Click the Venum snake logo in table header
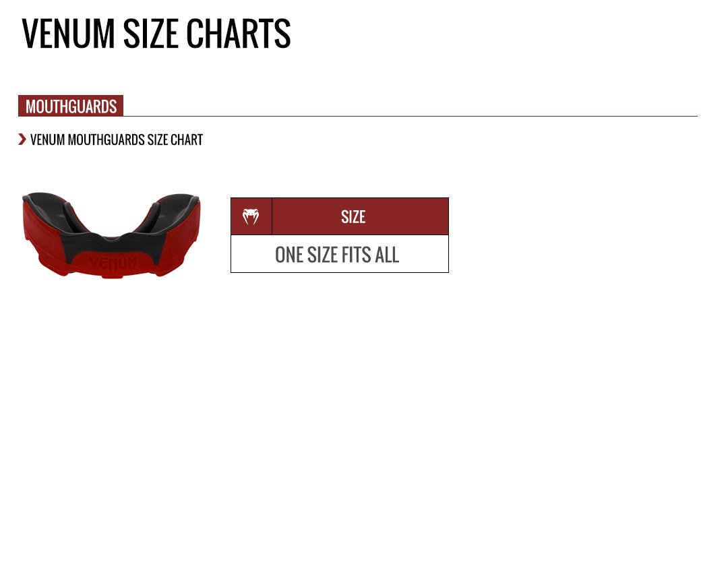The height and width of the screenshot is (562, 728). coord(251,216)
